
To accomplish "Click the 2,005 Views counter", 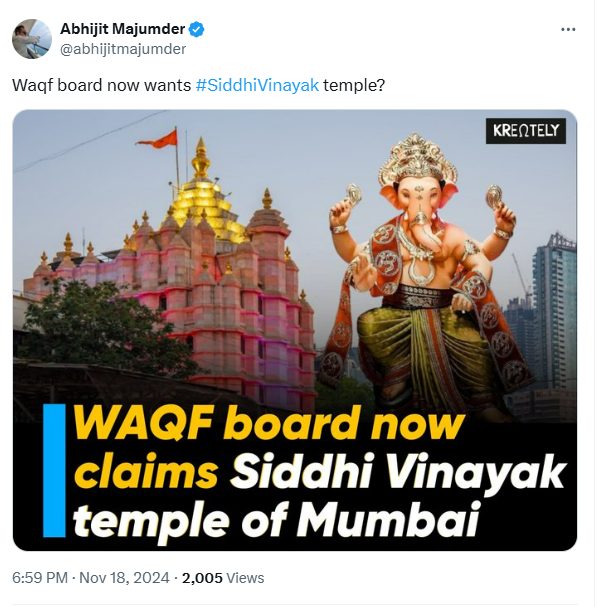I will click(223, 578).
